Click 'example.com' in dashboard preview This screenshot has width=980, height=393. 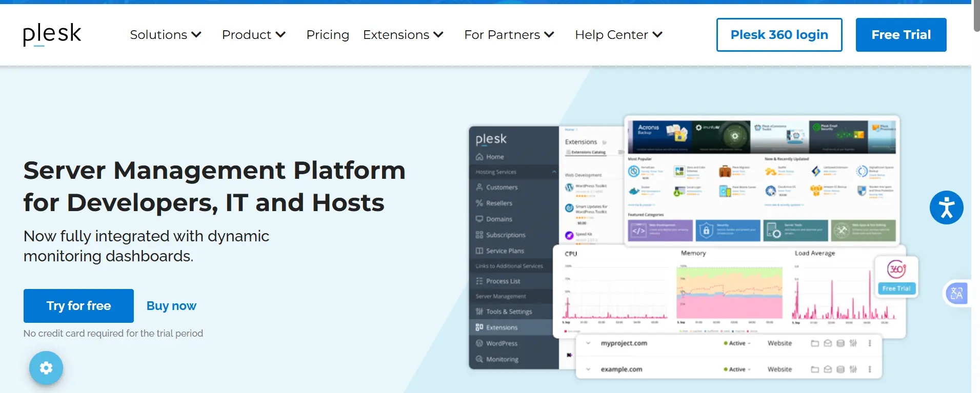(621, 369)
